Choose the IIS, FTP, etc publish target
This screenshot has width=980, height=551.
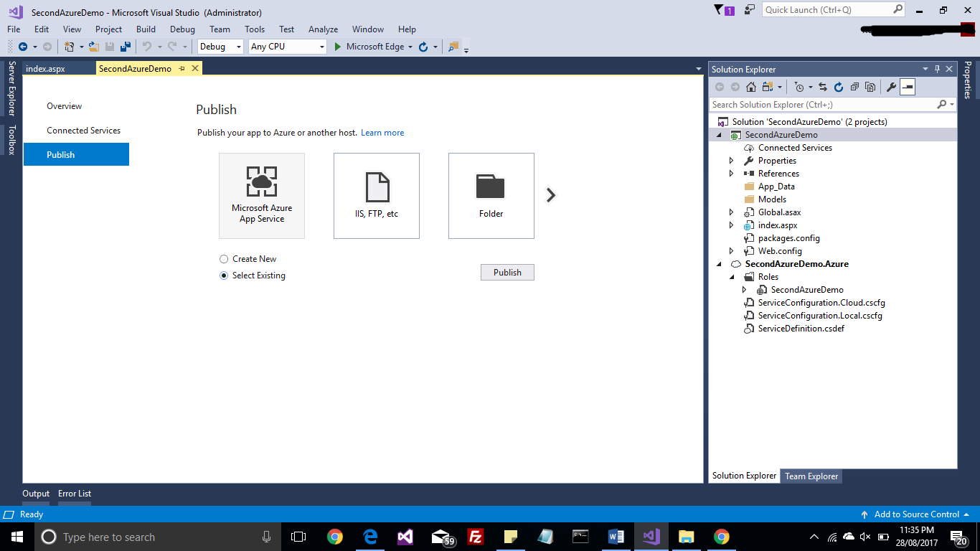[x=377, y=195]
